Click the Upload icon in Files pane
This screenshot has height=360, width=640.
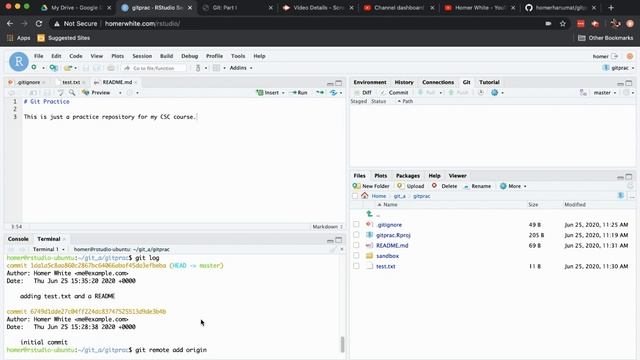[x=400, y=186]
